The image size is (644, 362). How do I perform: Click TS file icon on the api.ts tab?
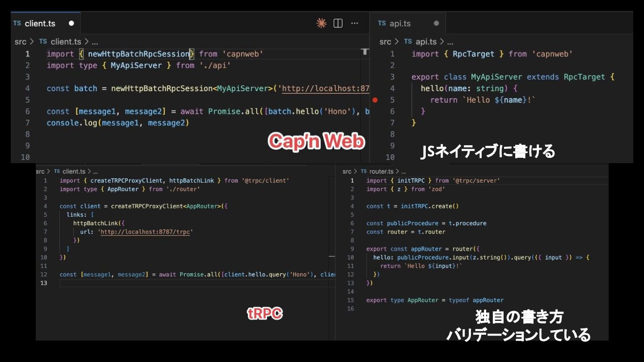[x=382, y=23]
